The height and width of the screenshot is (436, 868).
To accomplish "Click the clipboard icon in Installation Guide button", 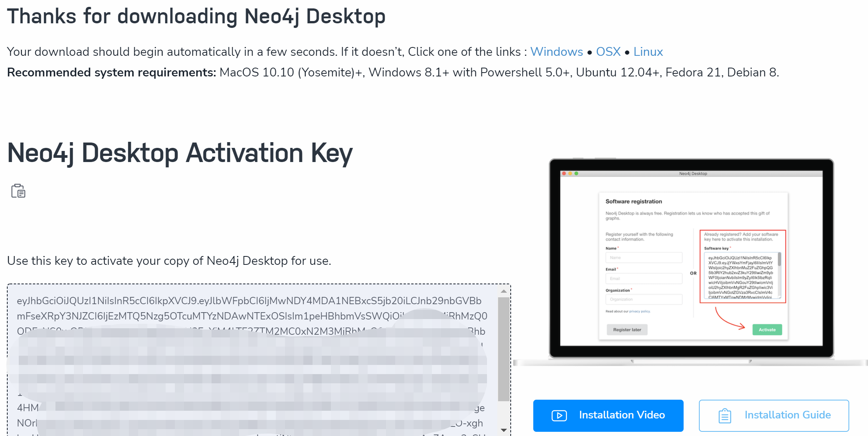I will [x=726, y=415].
